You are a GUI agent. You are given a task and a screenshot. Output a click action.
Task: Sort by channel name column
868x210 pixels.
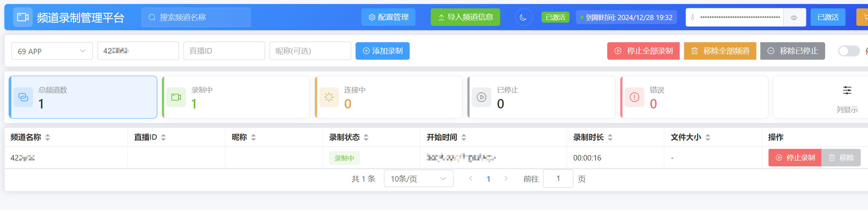click(48, 137)
